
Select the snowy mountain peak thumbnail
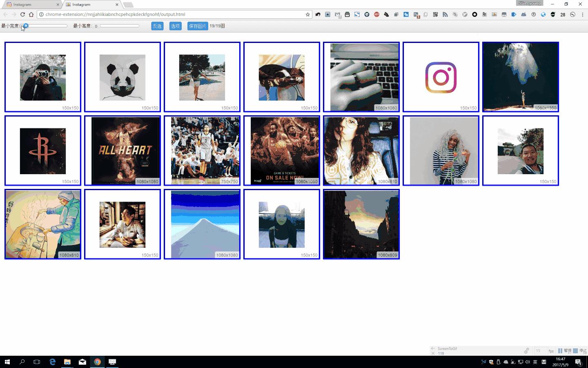[202, 224]
